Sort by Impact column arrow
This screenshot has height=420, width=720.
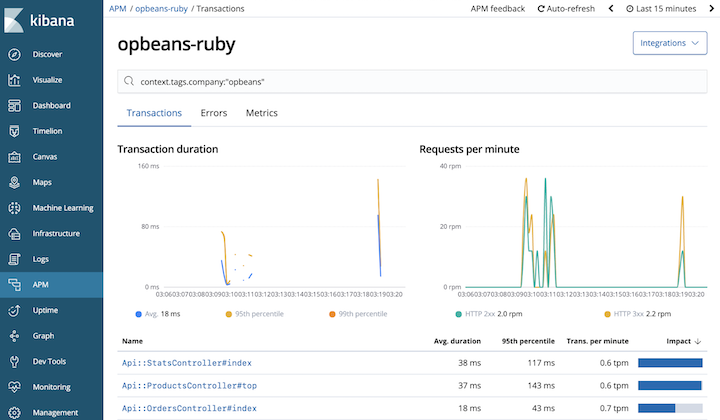[x=698, y=341]
